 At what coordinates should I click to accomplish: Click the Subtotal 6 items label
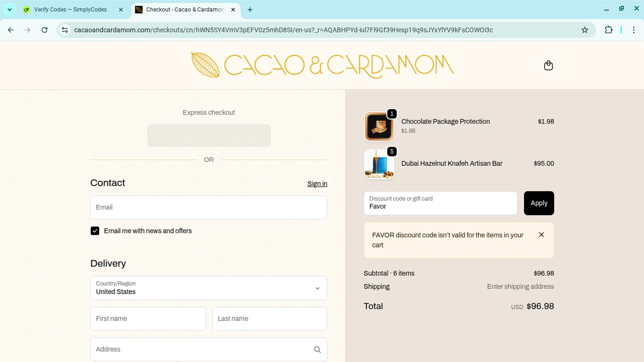[389, 274]
